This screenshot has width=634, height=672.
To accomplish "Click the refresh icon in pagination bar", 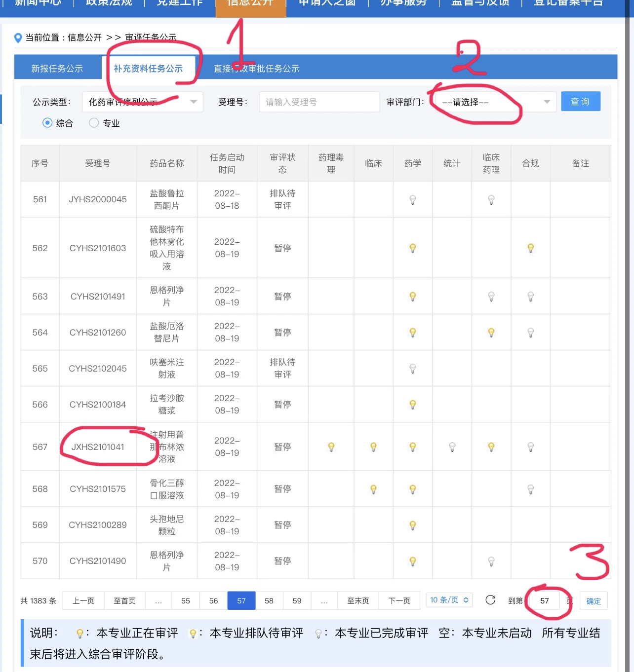I will tap(490, 600).
